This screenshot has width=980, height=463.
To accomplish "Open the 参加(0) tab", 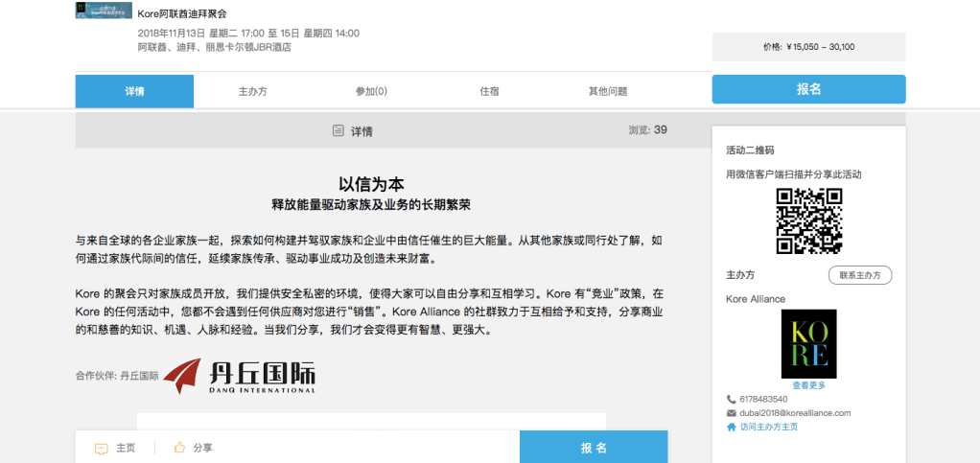I will click(x=371, y=91).
